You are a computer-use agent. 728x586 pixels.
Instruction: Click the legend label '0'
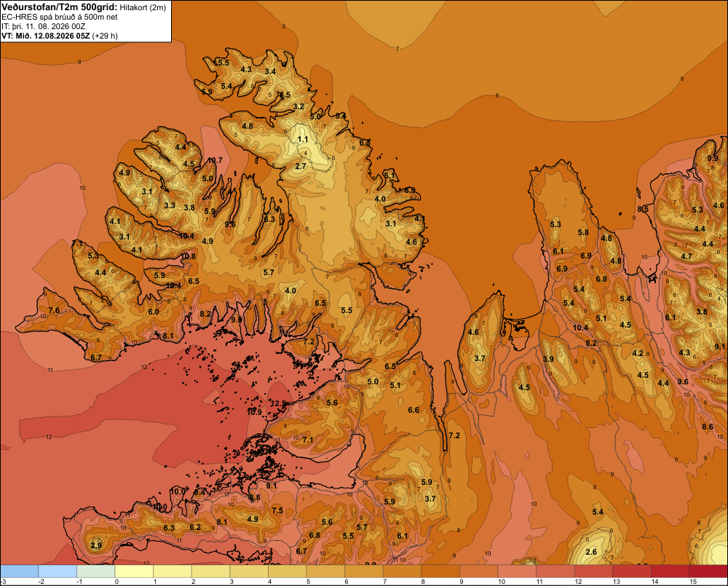116,582
